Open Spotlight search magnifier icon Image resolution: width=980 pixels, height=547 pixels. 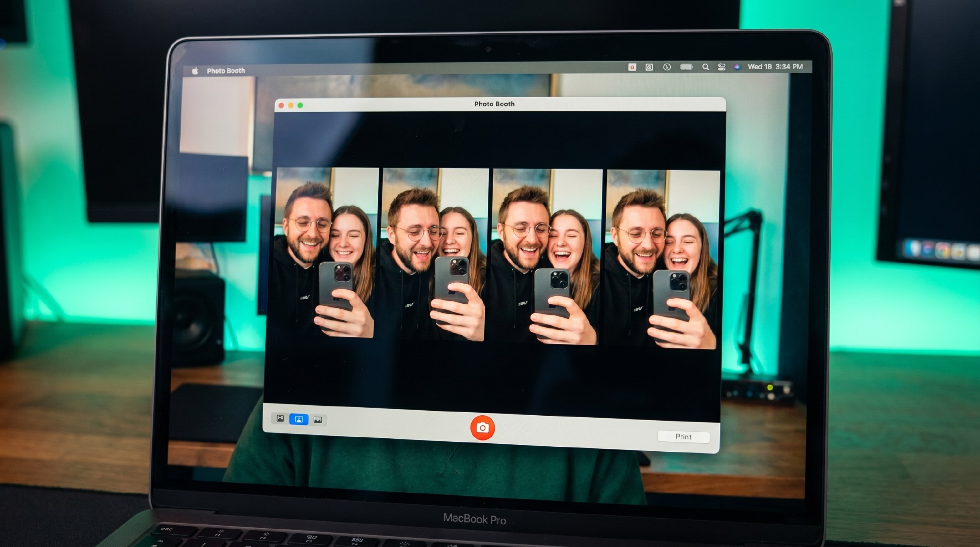point(705,67)
